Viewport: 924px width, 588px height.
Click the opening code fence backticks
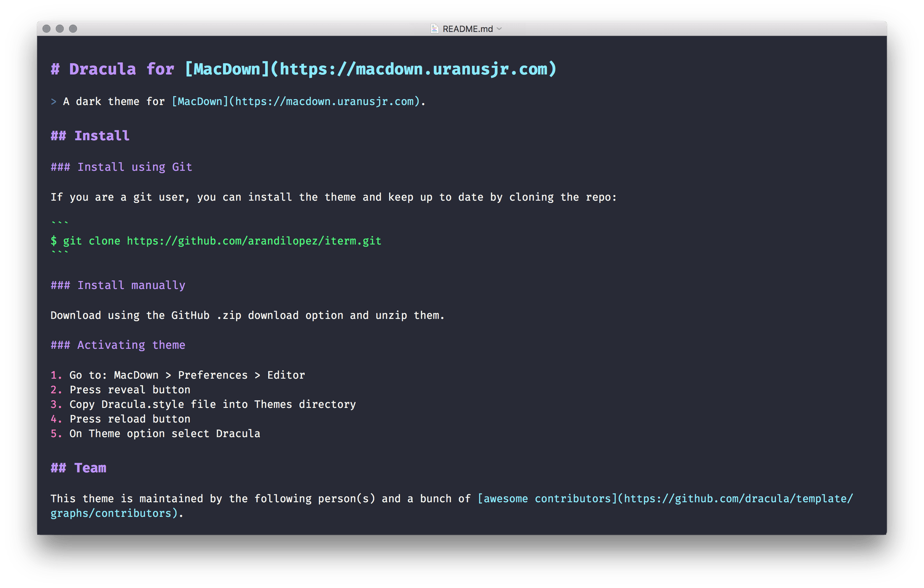(60, 222)
